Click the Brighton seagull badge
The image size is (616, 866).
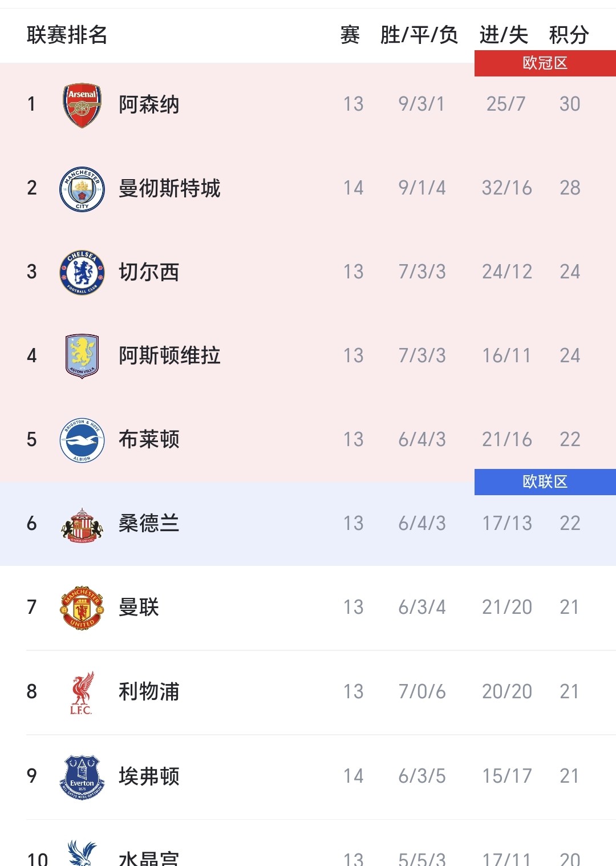click(82, 440)
